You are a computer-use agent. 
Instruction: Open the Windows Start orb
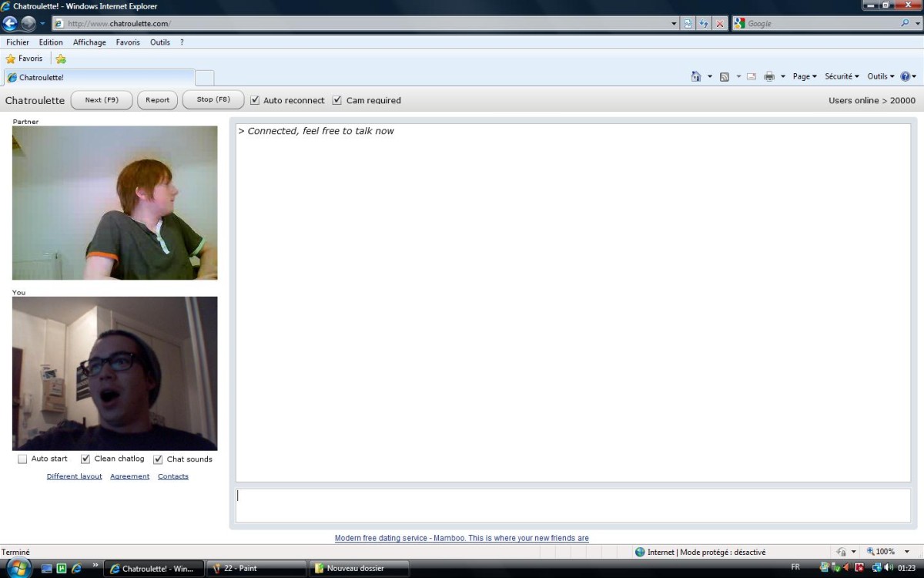(18, 569)
